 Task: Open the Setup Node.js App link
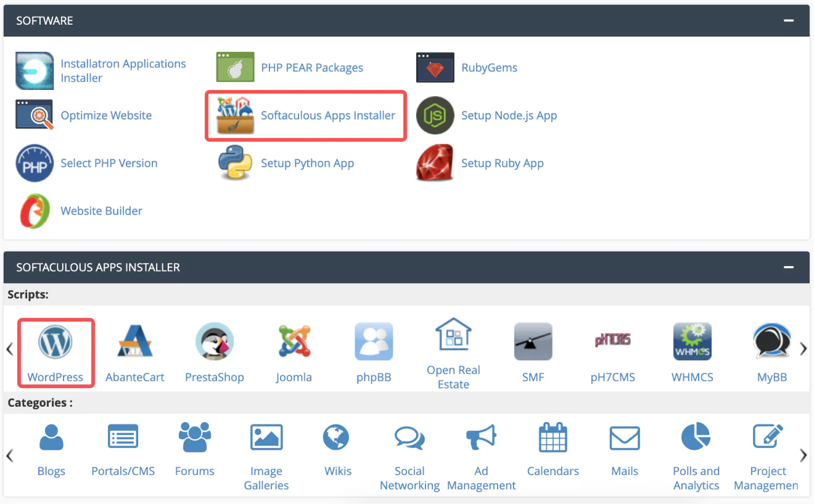509,115
